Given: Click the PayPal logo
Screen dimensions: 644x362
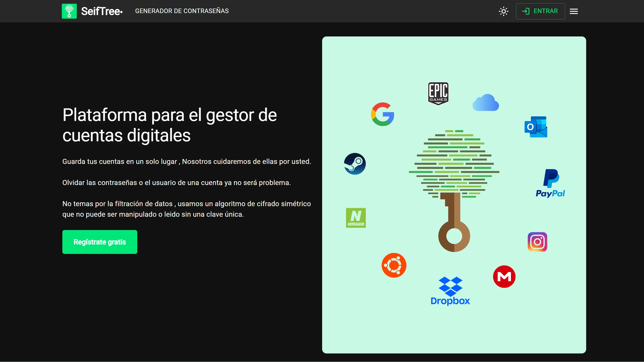Looking at the screenshot, I should tap(550, 183).
